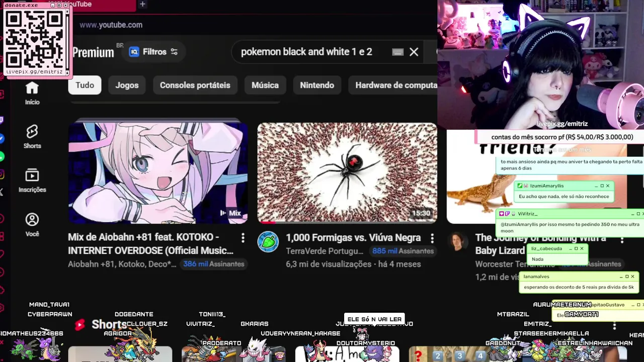Screen dimensions: 644x362
Task: Close the liz_cabecuda chat popup
Action: (x=582, y=248)
